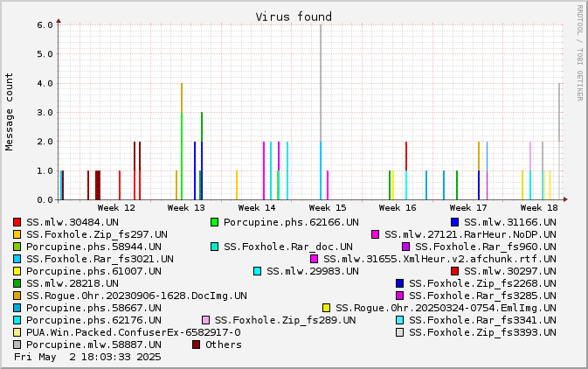The height and width of the screenshot is (369, 588).
Task: Click the Week 14 axis label
Action: (x=257, y=208)
